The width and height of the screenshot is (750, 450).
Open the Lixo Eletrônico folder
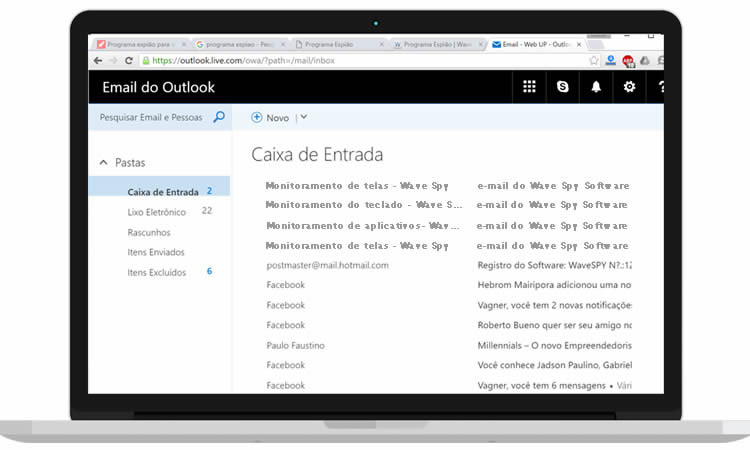click(156, 212)
